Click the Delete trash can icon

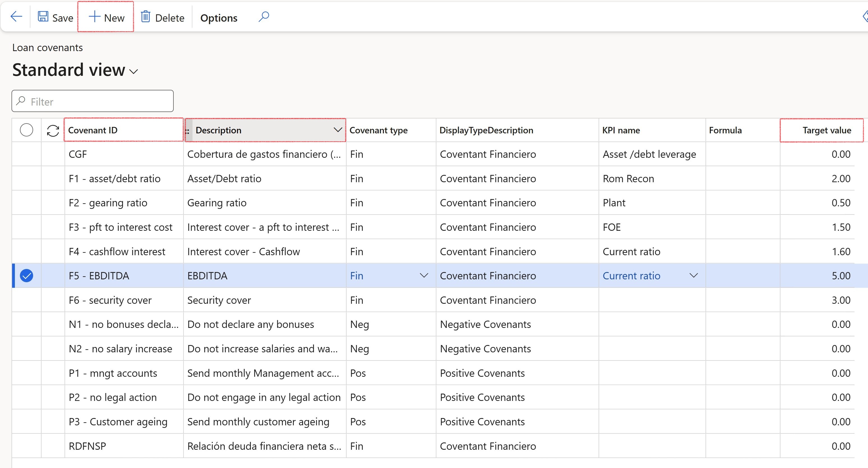pos(145,17)
